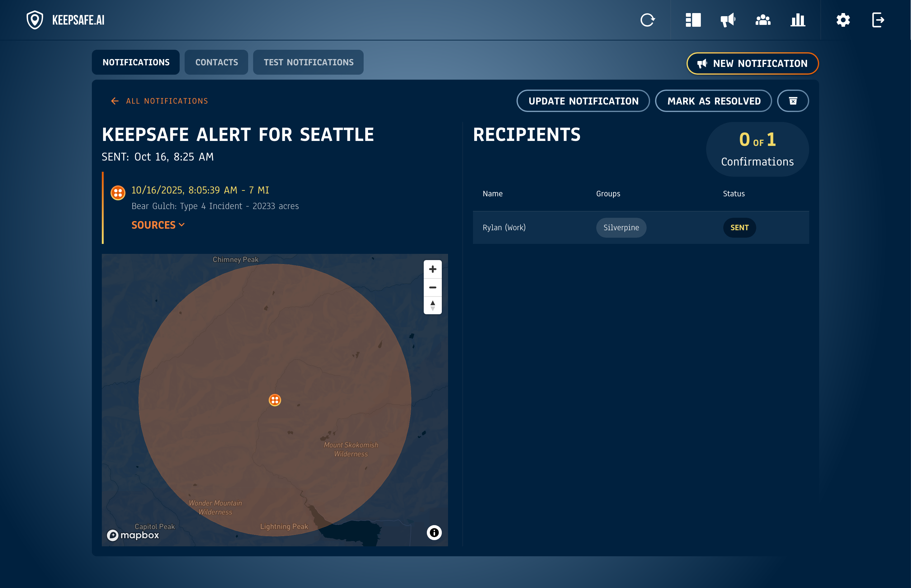
Task: Show map attribution info icon
Action: [x=434, y=532]
